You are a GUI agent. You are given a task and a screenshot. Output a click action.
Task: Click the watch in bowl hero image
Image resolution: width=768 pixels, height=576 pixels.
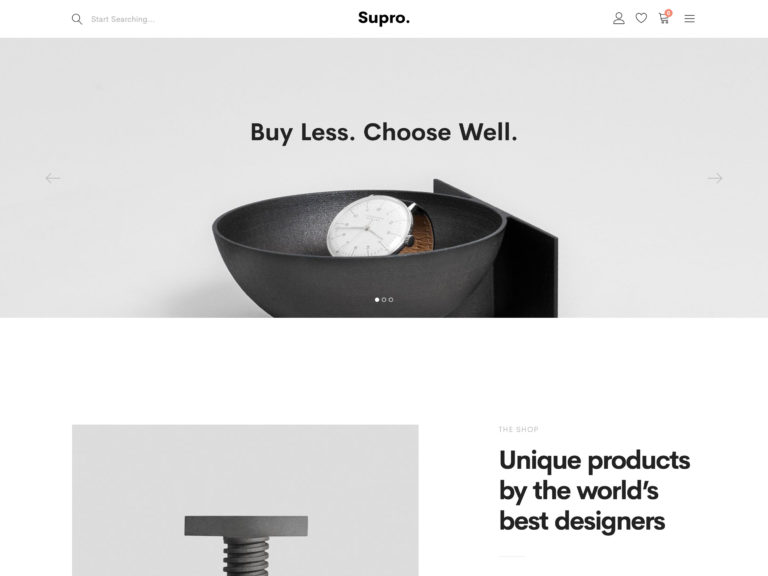(381, 226)
